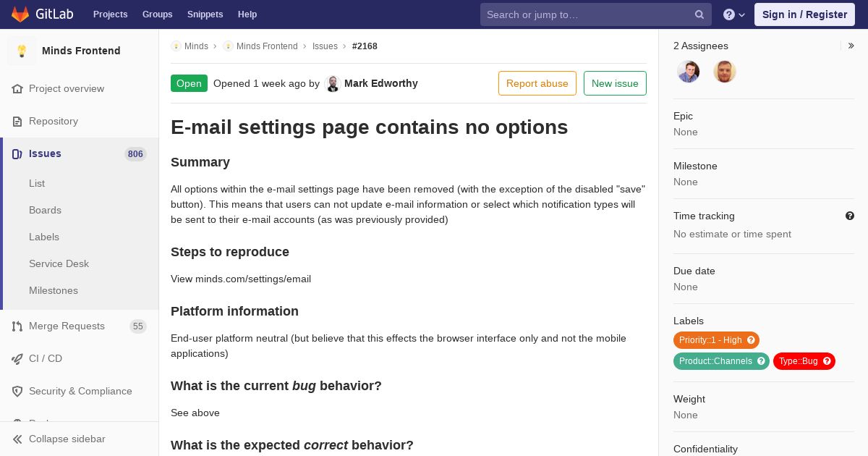Click help icon on Type::Bug label
The image size is (868, 456).
(827, 361)
